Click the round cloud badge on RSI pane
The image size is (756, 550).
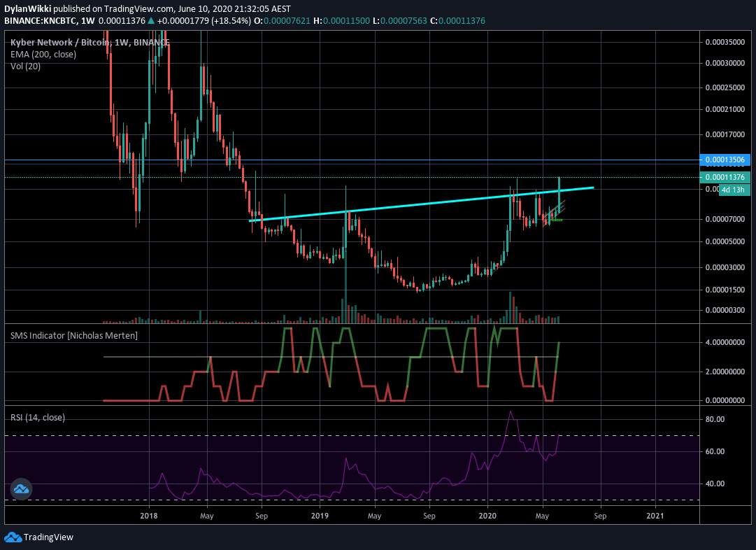click(x=21, y=489)
